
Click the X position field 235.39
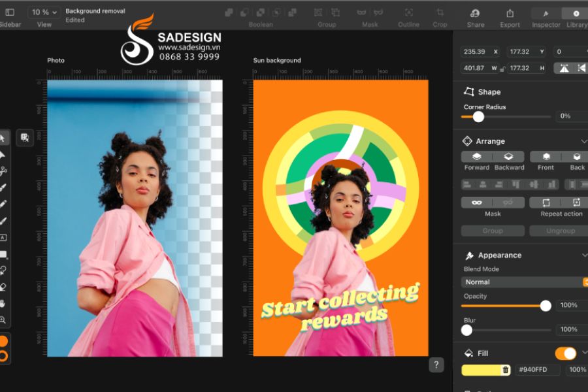pyautogui.click(x=480, y=52)
